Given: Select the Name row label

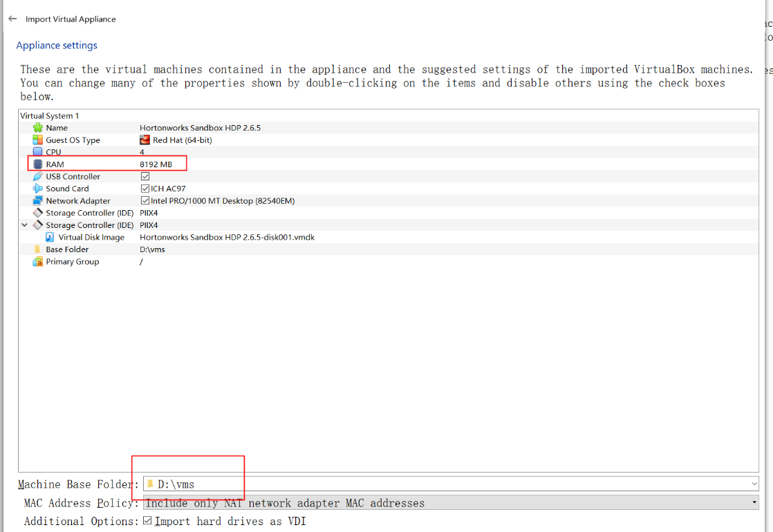Looking at the screenshot, I should (x=57, y=128).
